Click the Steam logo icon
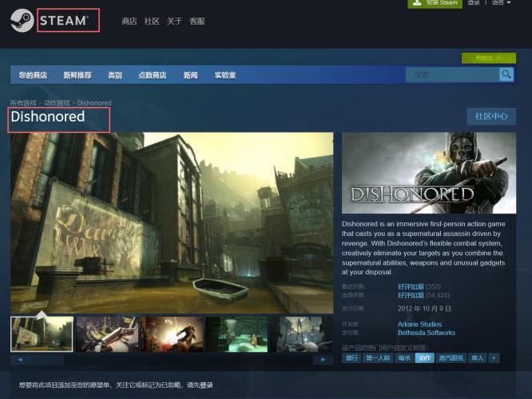This screenshot has height=399, width=532. 22,20
